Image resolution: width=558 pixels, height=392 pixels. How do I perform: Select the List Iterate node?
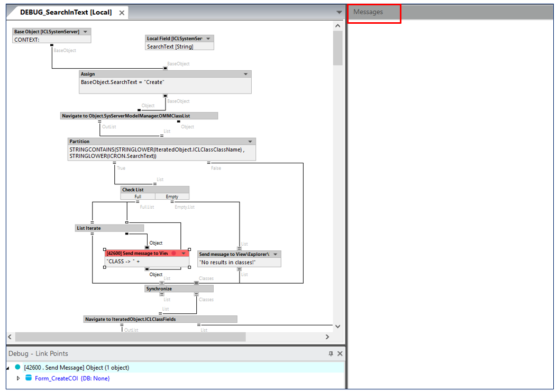tap(109, 228)
